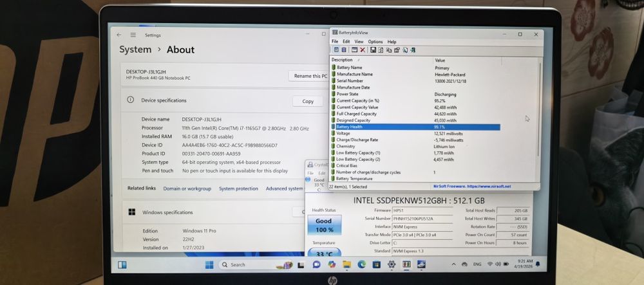Open Task View from taskbar
This screenshot has width=644, height=285.
pyautogui.click(x=301, y=265)
